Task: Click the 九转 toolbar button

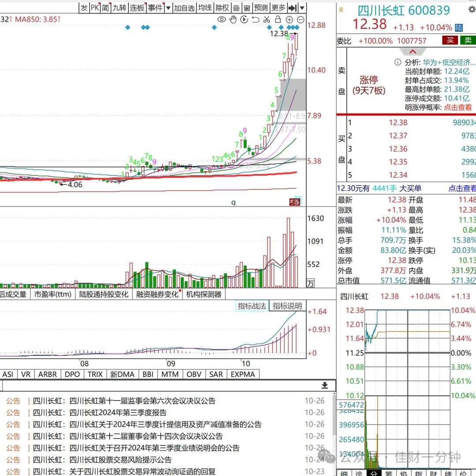Action: point(119,8)
